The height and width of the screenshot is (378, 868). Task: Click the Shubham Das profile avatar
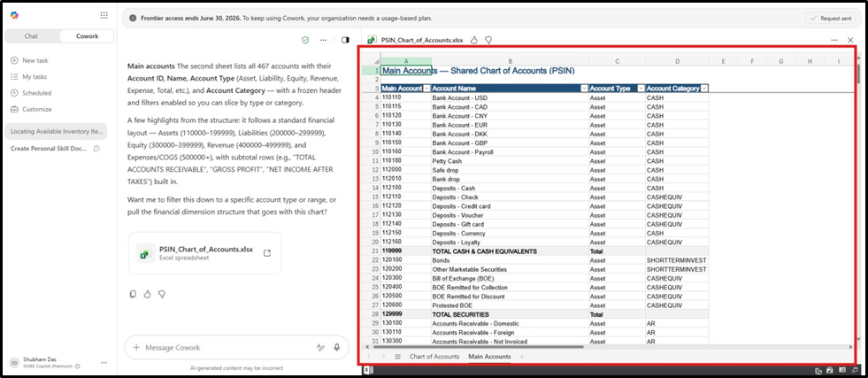14,363
